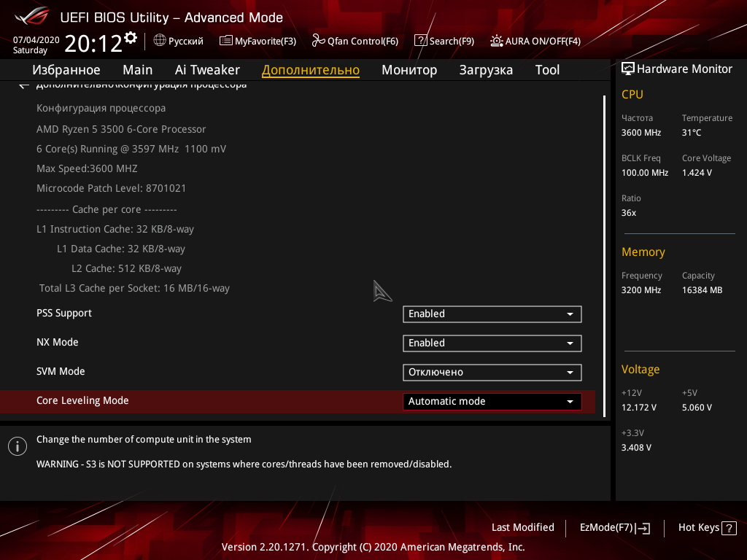
Task: Click the CPU temperature 31°C value
Action: (692, 133)
